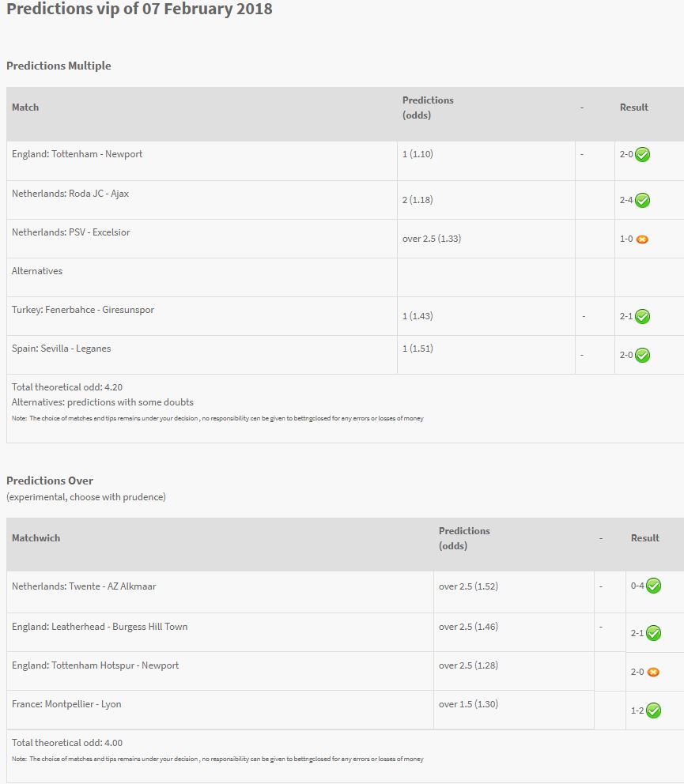Click green checkmark for Fenerbahce - Giresunspor result
This screenshot has height=784, width=684.
[x=642, y=316]
